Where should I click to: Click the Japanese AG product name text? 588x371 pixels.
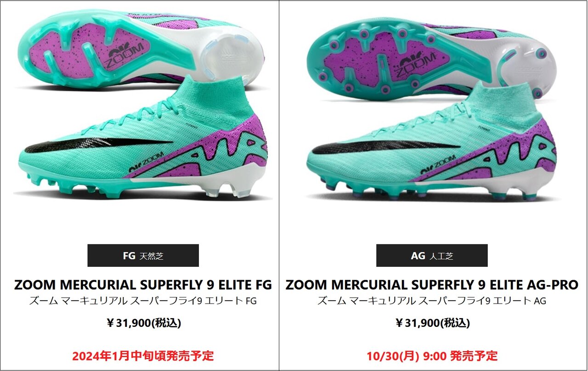pyautogui.click(x=432, y=301)
